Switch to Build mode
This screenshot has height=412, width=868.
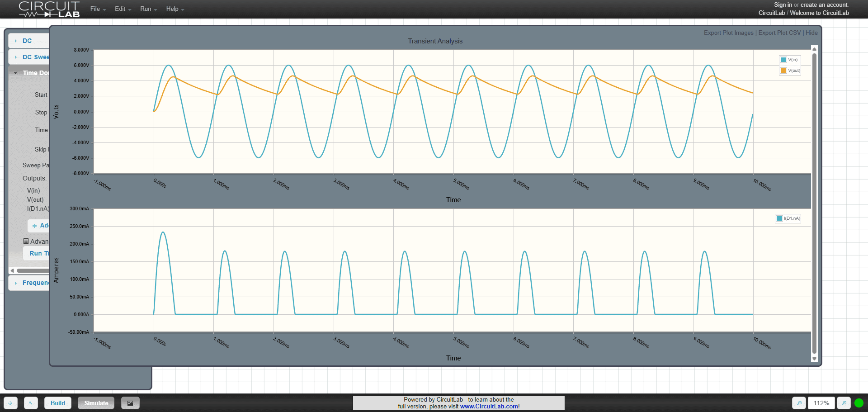tap(58, 403)
